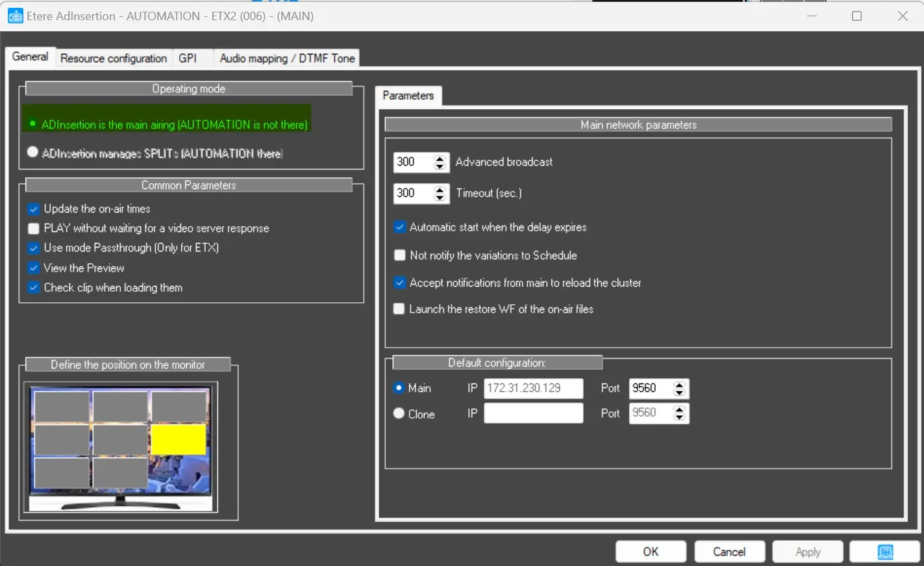Open the GPI tab
This screenshot has height=566, width=924.
[x=188, y=58]
